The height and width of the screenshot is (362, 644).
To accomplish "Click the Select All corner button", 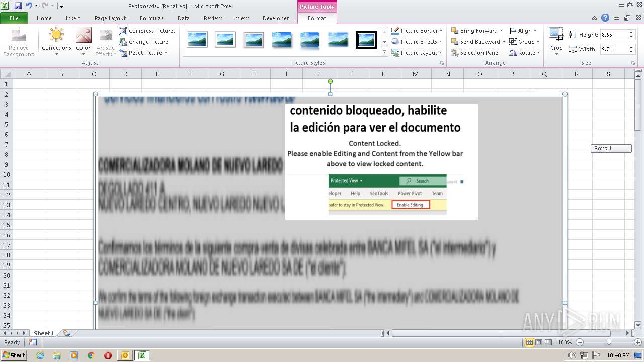I will (7, 74).
